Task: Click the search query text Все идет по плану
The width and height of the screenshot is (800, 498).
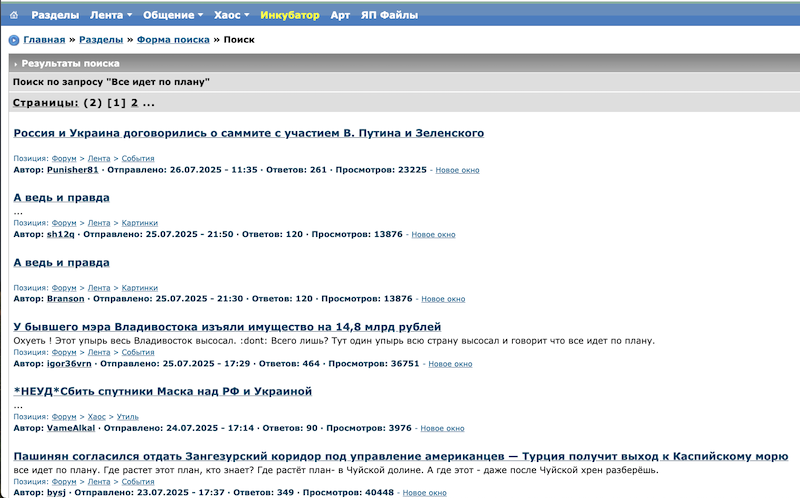Action: click(x=158, y=82)
